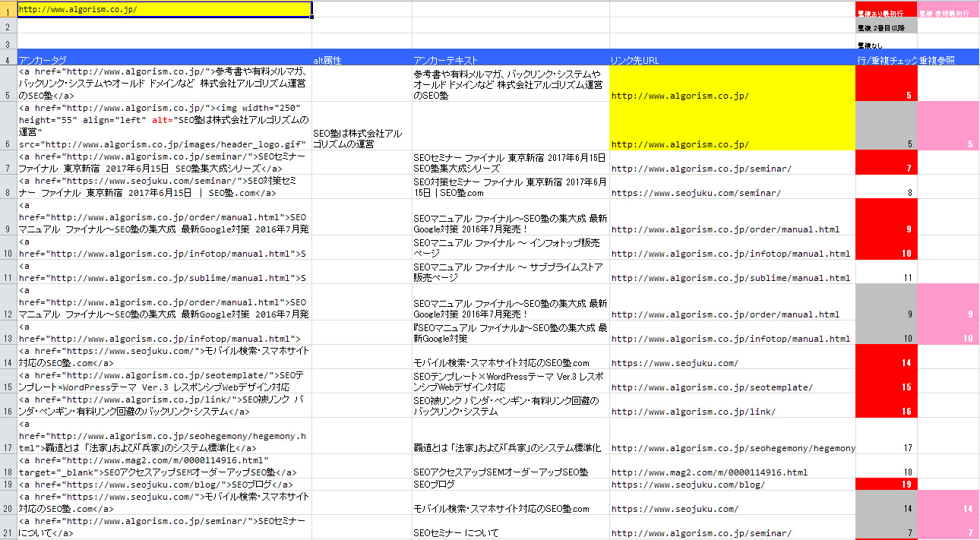Click the red cell with value 16

click(887, 406)
